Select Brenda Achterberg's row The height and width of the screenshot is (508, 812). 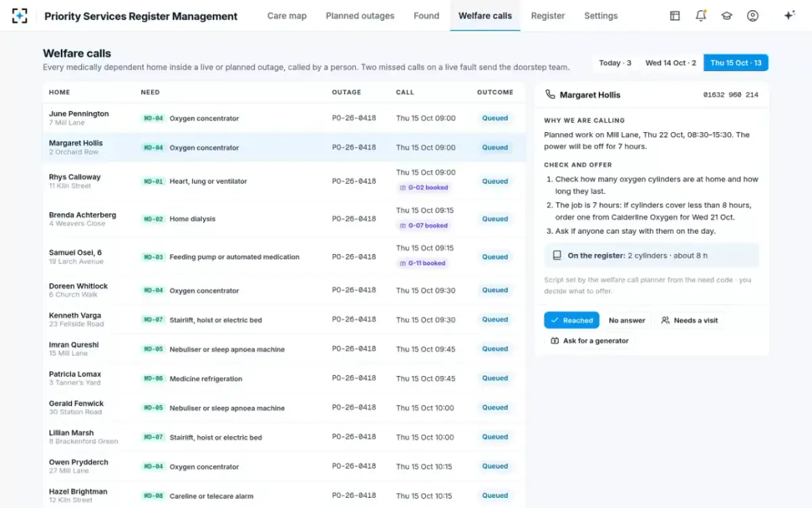(x=284, y=219)
